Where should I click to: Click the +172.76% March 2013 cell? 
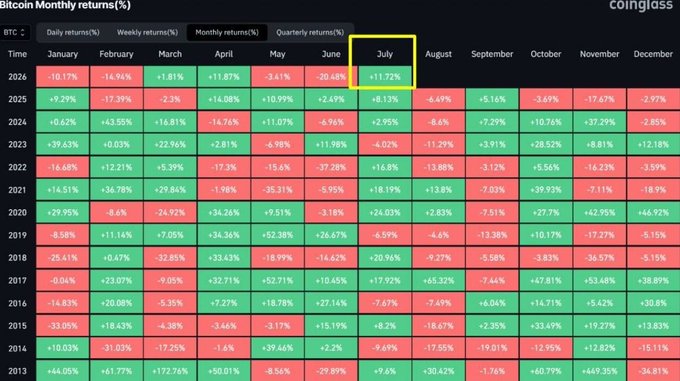click(170, 371)
